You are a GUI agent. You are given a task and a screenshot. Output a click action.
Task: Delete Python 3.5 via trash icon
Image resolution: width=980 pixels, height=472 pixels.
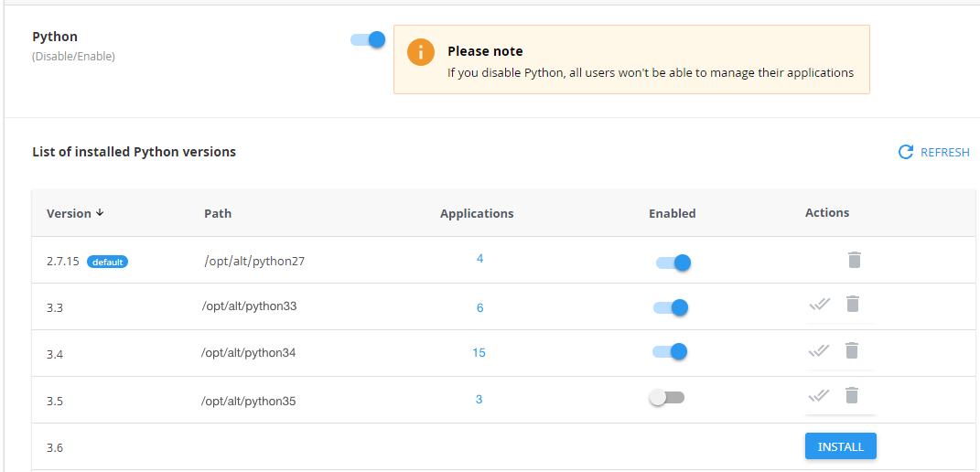tap(852, 395)
